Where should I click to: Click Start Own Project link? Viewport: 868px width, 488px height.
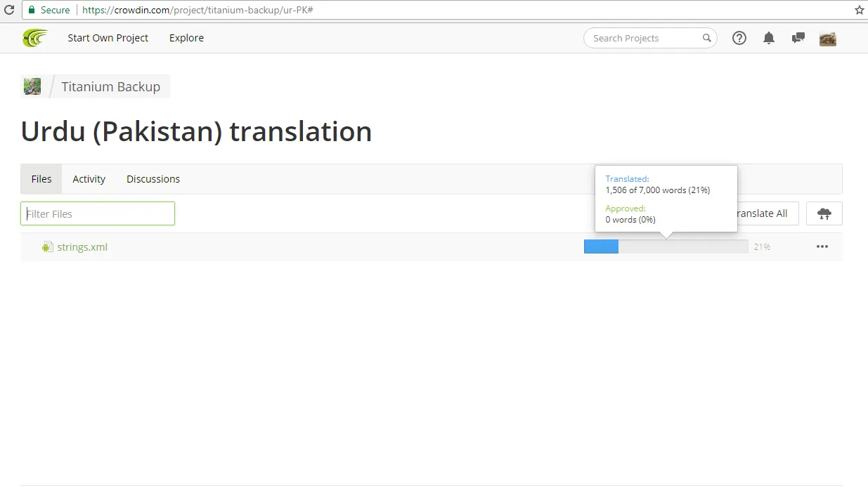(x=108, y=38)
